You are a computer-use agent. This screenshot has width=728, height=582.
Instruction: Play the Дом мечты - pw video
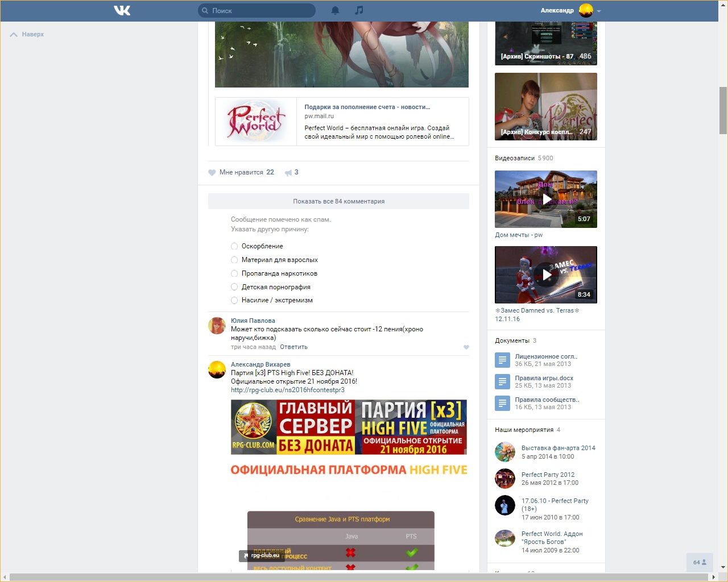click(x=545, y=199)
